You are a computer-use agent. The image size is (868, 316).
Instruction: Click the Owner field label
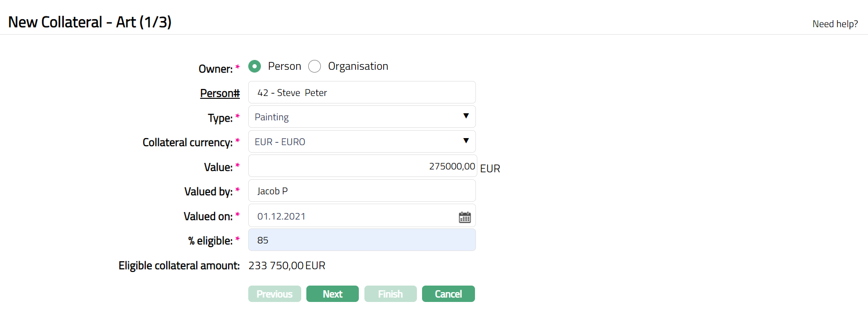215,69
